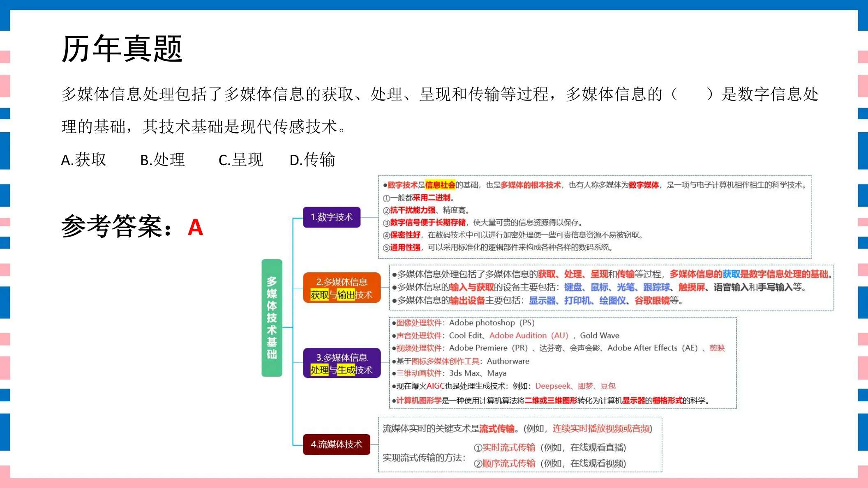Click the orange 2.多媒体信息获取与输出技术 node

tap(342, 288)
